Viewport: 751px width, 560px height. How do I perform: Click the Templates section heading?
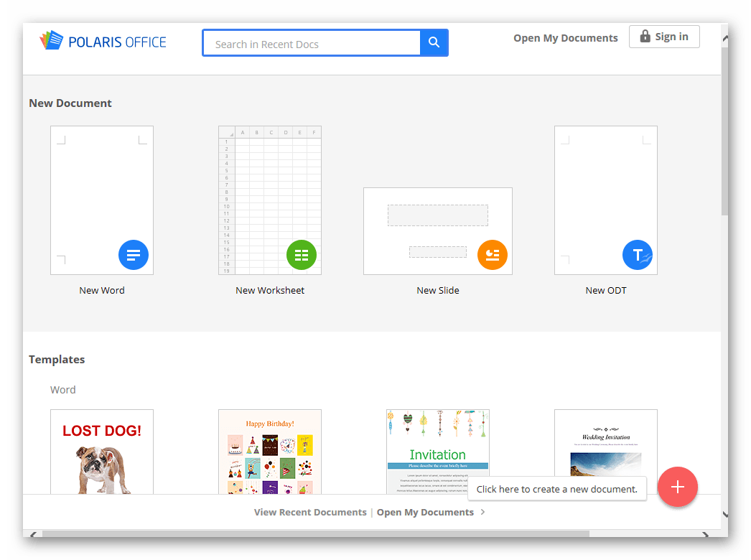57,359
